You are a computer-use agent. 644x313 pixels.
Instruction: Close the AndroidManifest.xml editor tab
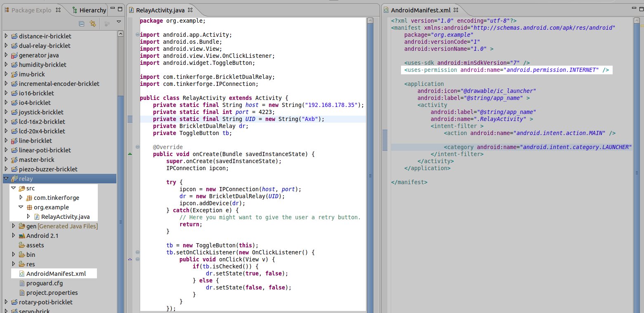(455, 9)
